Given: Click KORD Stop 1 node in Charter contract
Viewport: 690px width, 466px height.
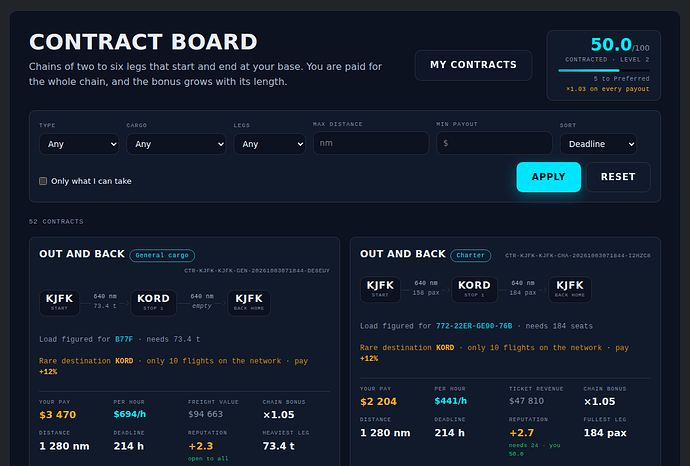Looking at the screenshot, I should tap(474, 289).
